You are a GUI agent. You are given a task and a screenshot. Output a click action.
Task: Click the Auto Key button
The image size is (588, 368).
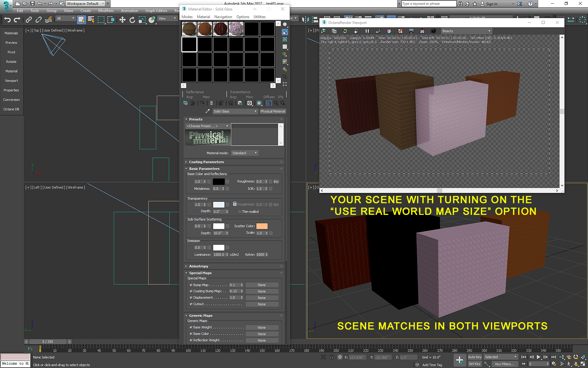pos(474,357)
